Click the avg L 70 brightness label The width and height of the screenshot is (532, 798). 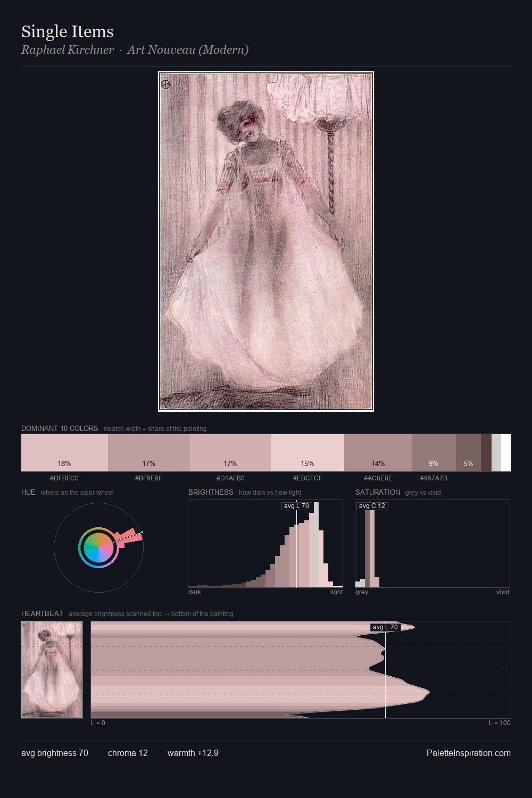296,506
